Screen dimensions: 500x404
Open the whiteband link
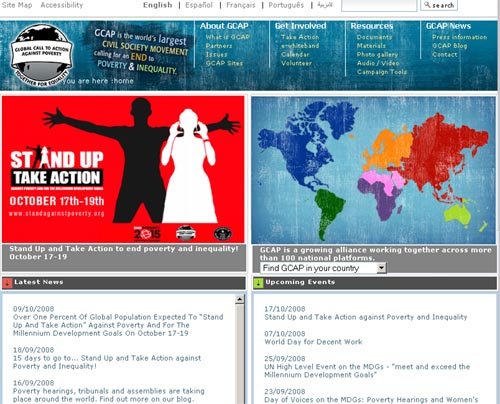coord(300,46)
